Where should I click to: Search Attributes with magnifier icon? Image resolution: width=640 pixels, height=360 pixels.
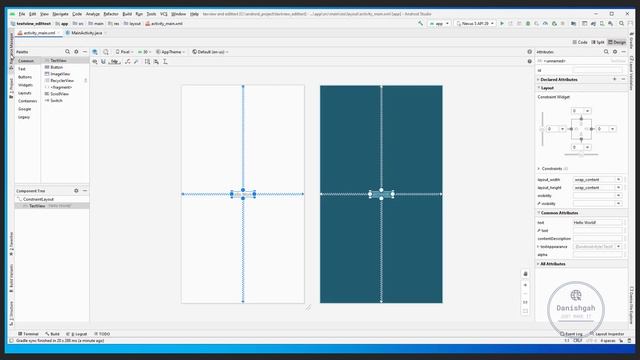point(606,52)
